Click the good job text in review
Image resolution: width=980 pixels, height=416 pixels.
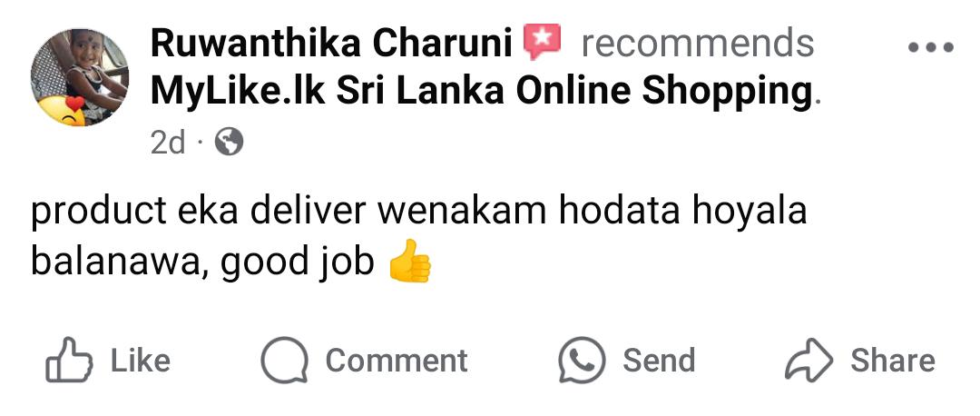point(298,262)
